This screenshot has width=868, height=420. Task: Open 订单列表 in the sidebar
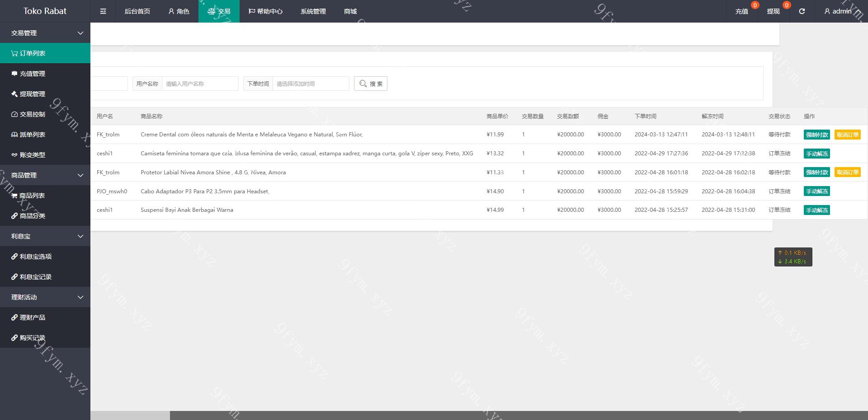pos(45,53)
